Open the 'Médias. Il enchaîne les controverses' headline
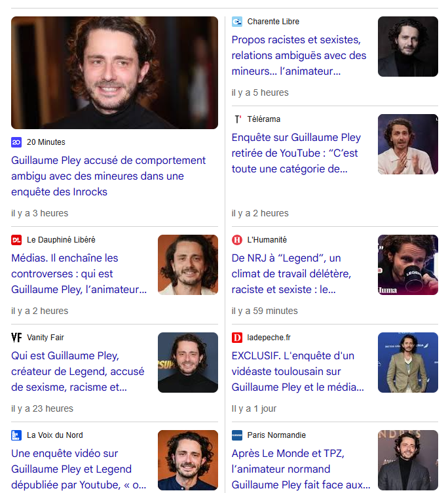This screenshot has height=493, width=448. click(x=79, y=274)
